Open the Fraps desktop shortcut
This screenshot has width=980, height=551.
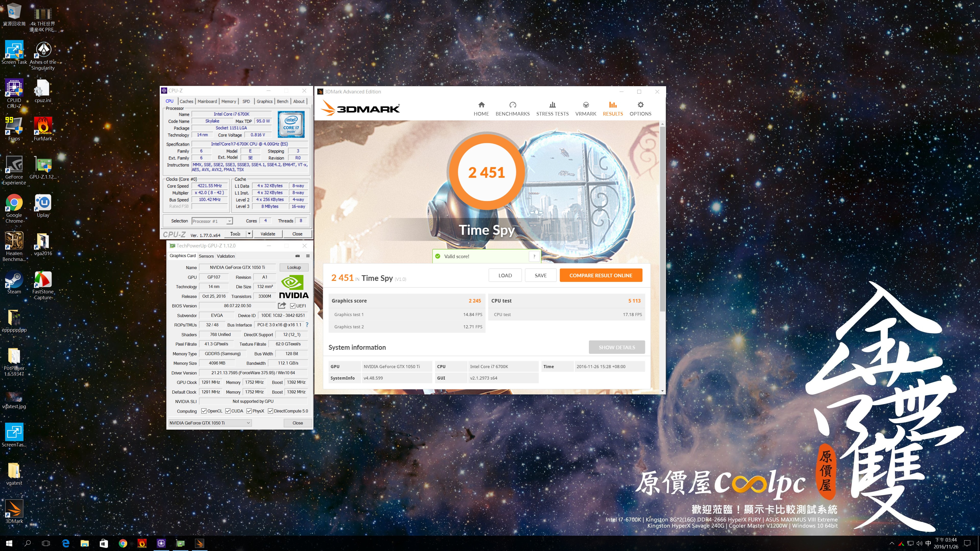(x=14, y=129)
